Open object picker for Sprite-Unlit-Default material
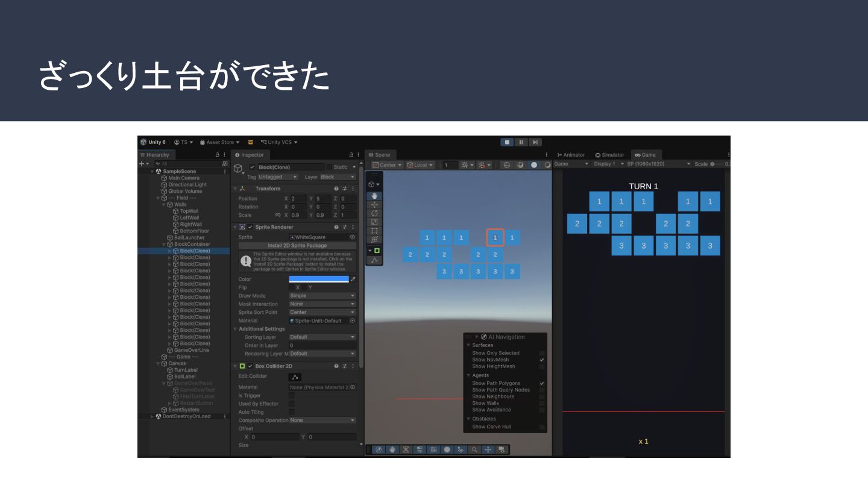Screen dimensions: 868x488 click(x=353, y=321)
